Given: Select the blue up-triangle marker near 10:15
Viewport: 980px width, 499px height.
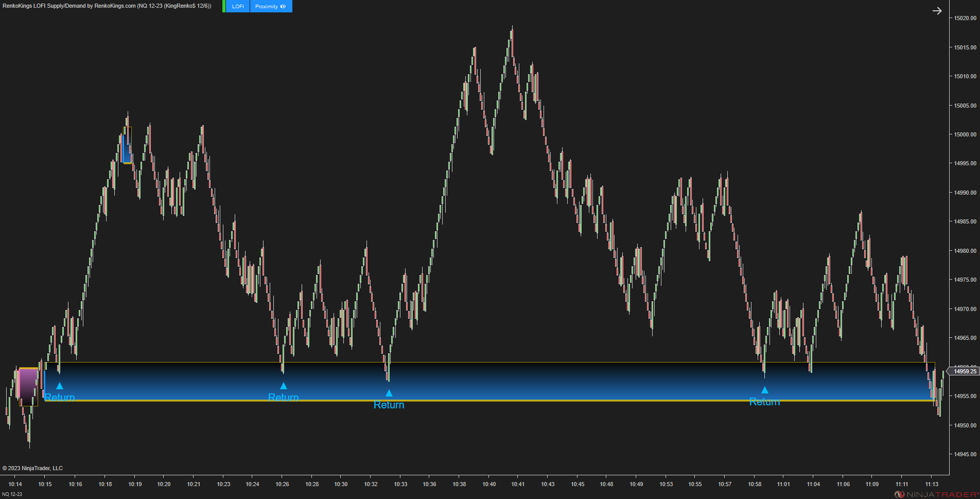Looking at the screenshot, I should pyautogui.click(x=59, y=385).
